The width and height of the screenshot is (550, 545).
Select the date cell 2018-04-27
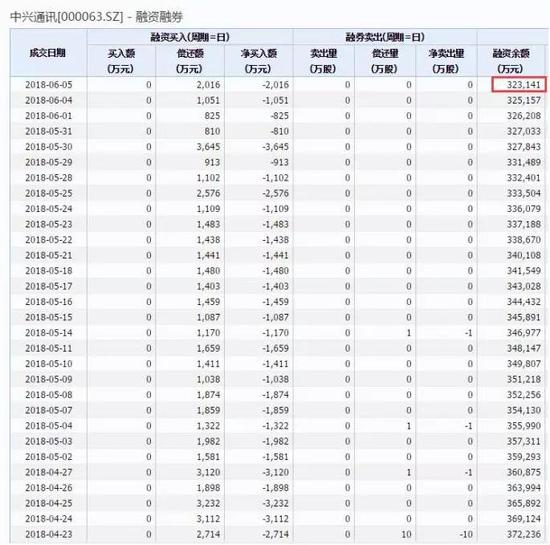[48, 472]
